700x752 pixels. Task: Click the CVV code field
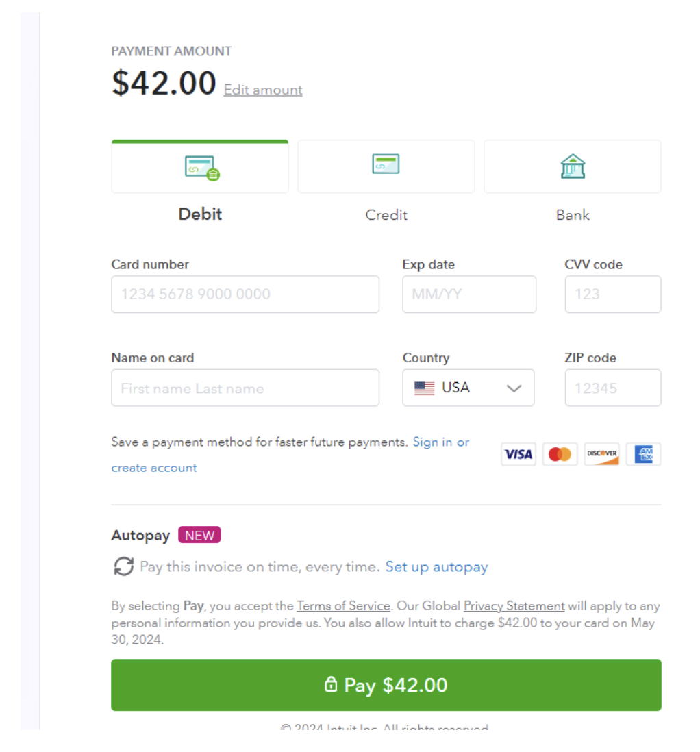613,294
